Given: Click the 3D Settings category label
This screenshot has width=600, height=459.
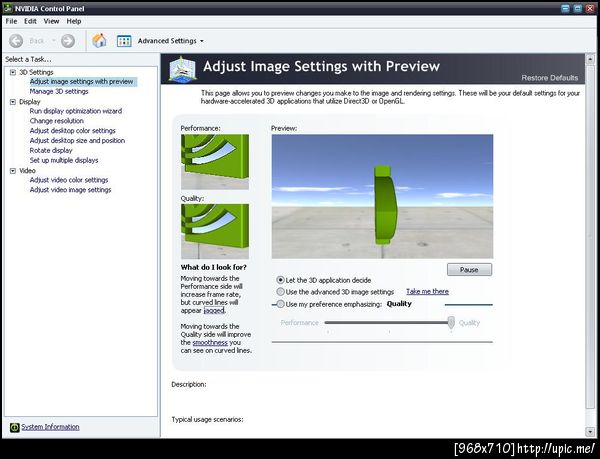Looking at the screenshot, I should [x=36, y=72].
